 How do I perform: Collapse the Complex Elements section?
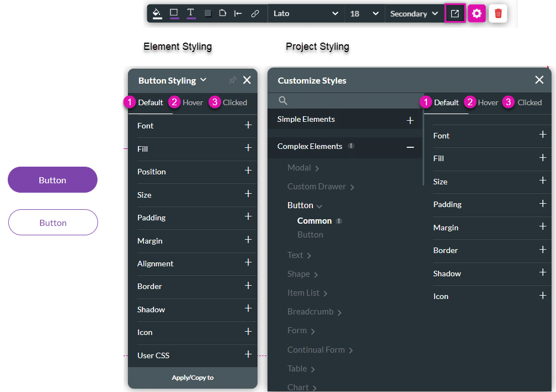tap(410, 147)
